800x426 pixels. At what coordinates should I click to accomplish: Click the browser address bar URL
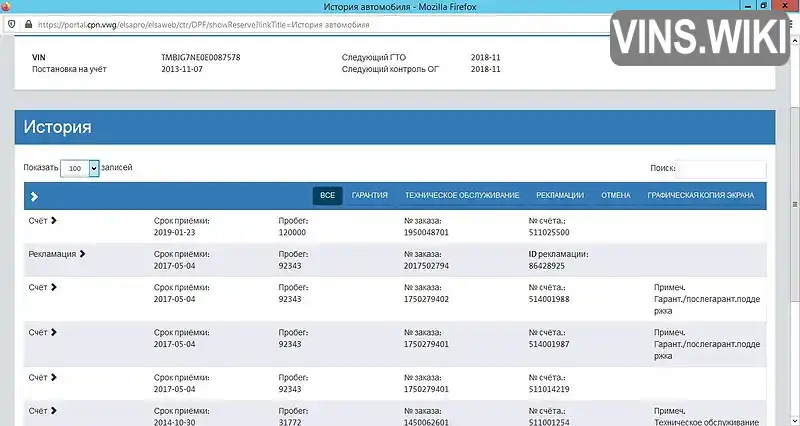click(x=203, y=24)
